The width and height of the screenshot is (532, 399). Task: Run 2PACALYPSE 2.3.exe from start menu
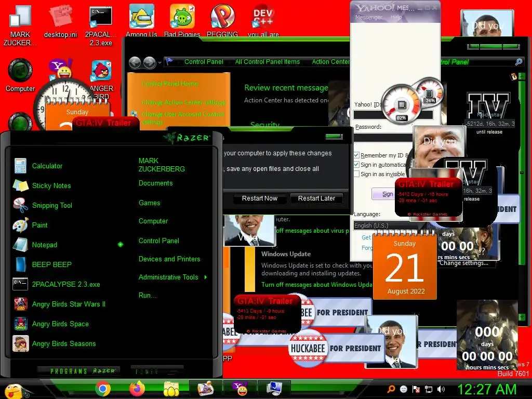[x=66, y=284]
